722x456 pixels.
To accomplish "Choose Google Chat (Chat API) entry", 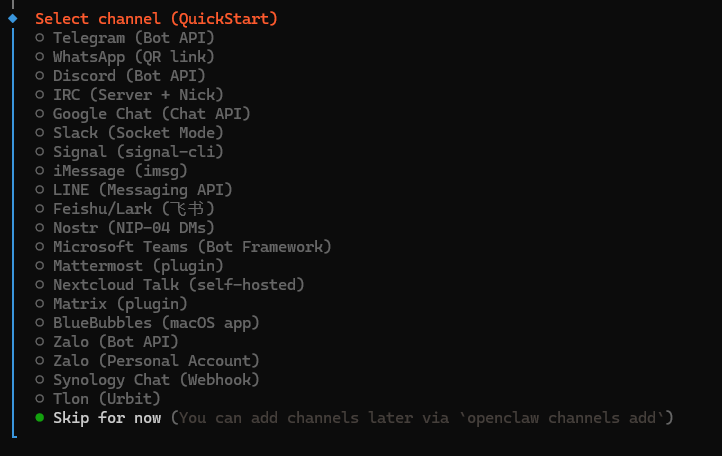I will coord(152,114).
